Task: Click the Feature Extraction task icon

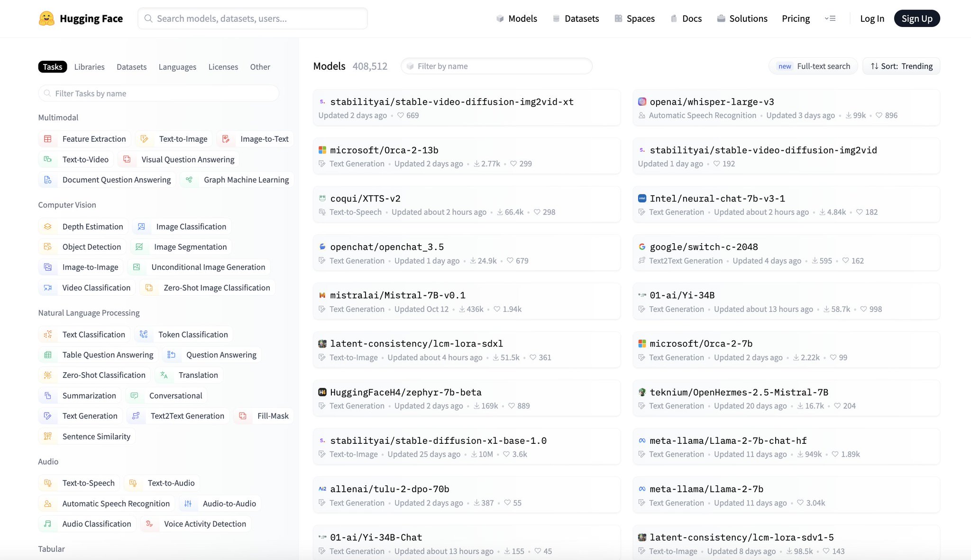Action: [x=48, y=139]
